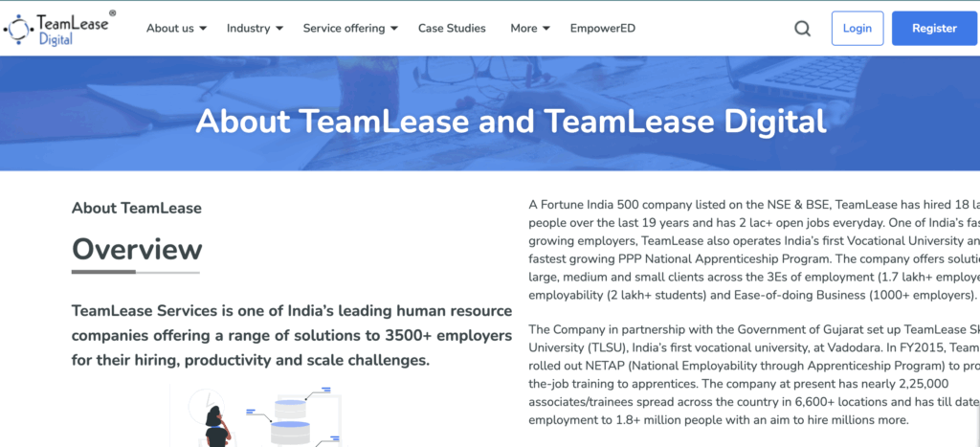Click the 'About TeamLease' subheading

[x=137, y=208]
